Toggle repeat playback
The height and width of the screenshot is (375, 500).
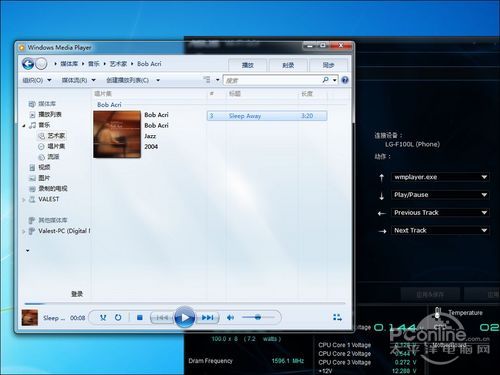tap(118, 318)
